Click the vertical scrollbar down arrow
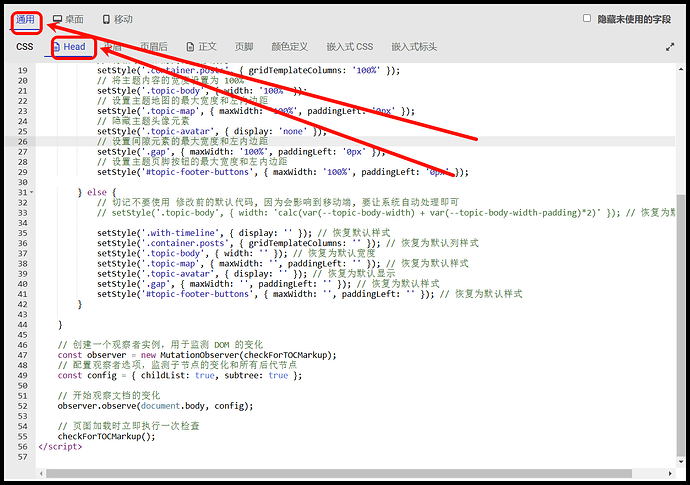690x485 pixels. 681,462
